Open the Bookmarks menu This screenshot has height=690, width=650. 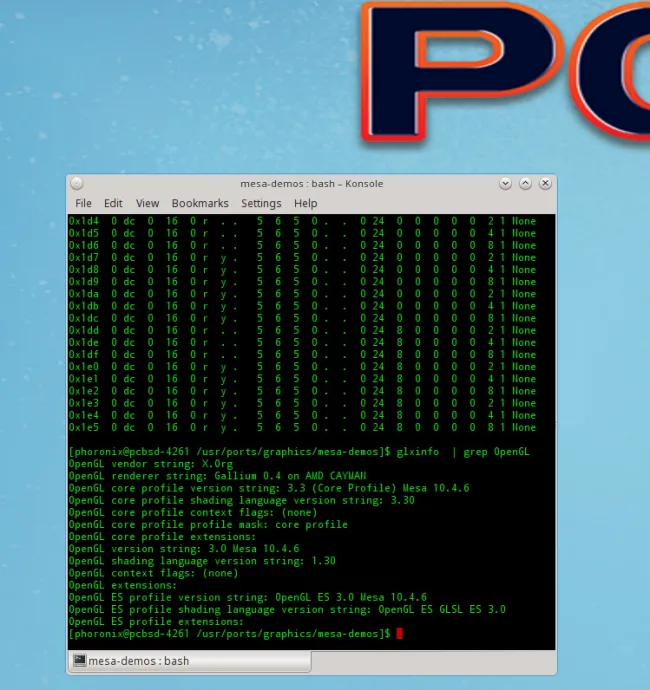point(200,203)
